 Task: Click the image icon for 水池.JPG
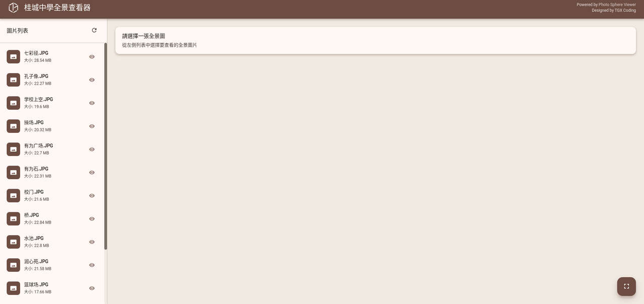(x=14, y=242)
